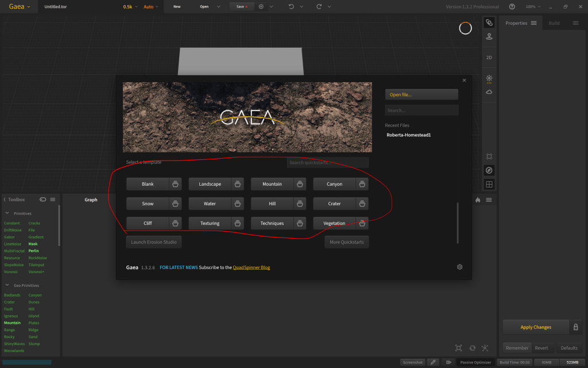Click the cloud atmosphere icon
The image size is (588, 368).
tap(489, 92)
